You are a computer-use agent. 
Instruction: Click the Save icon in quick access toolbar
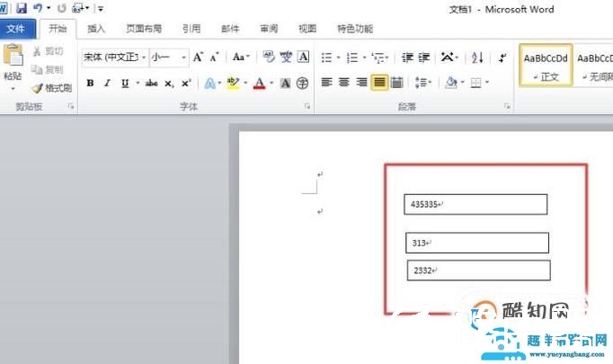pos(22,8)
